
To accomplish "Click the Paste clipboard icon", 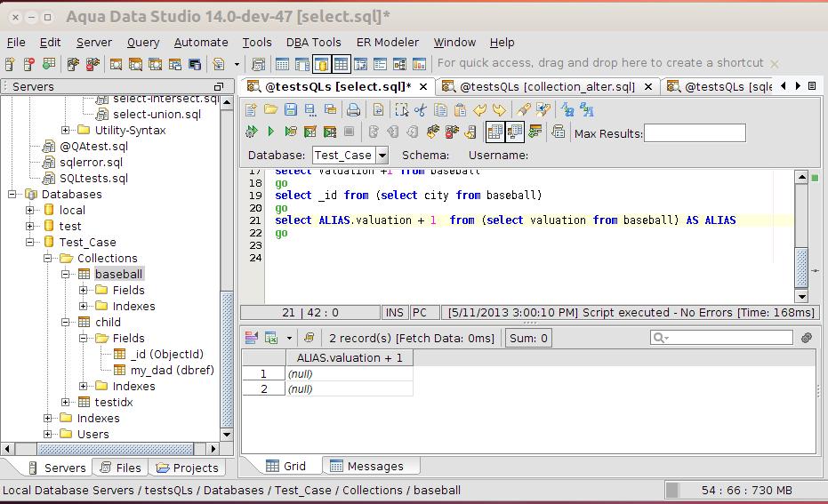I will (x=461, y=109).
